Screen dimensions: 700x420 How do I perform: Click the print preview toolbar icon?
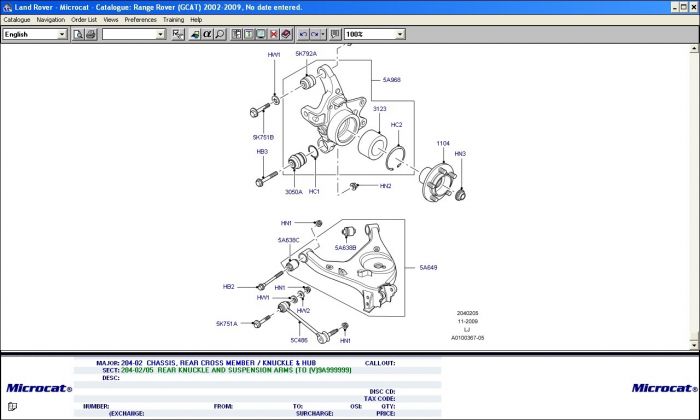[x=78, y=34]
